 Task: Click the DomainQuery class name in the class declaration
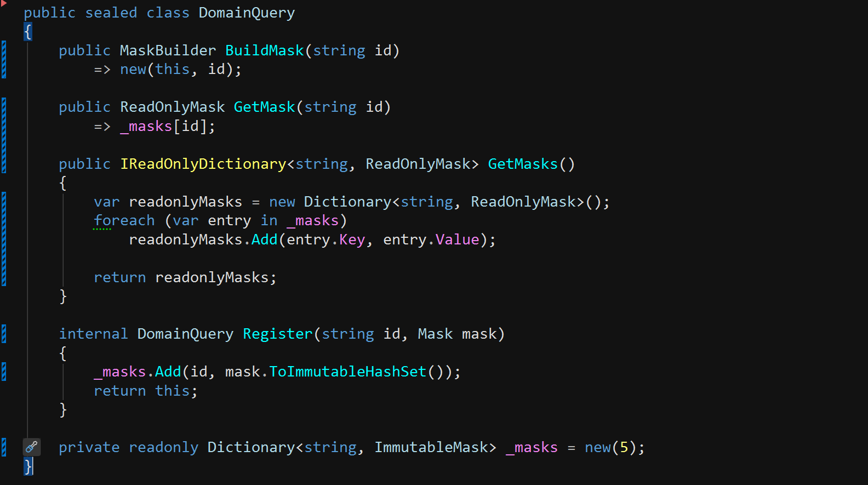(247, 13)
